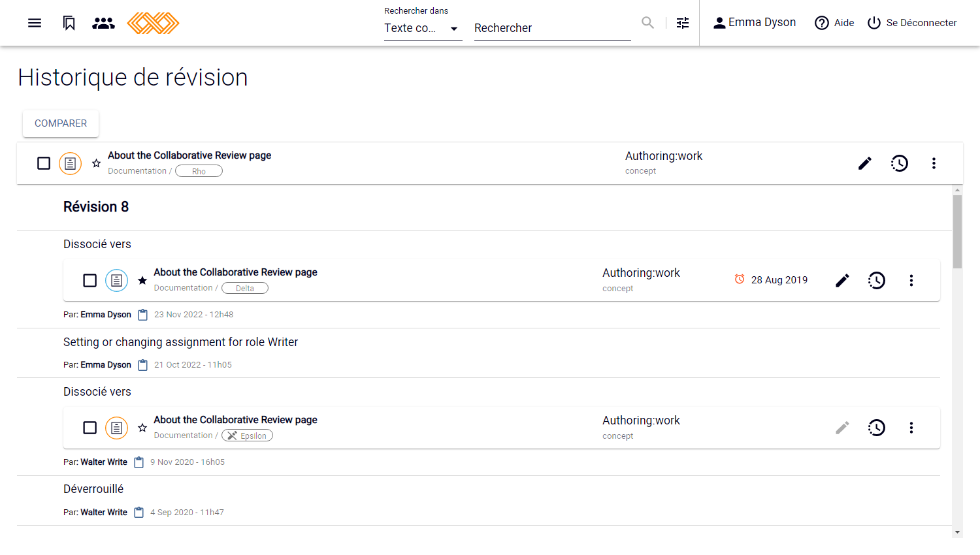Click the Rechercher search field
The width and height of the screenshot is (980, 555).
(x=552, y=28)
